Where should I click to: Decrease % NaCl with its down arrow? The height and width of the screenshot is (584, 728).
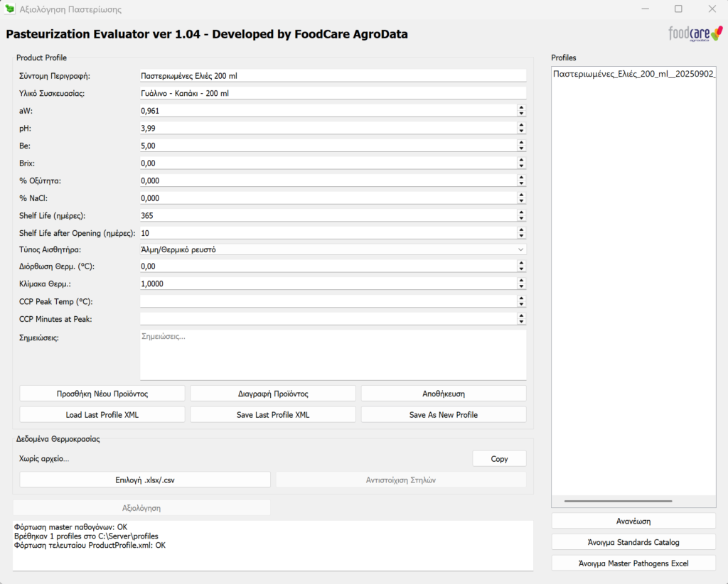tap(521, 201)
